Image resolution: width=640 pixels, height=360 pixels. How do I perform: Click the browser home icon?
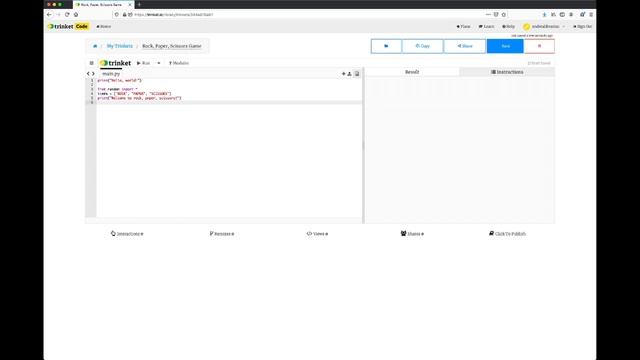click(x=76, y=14)
